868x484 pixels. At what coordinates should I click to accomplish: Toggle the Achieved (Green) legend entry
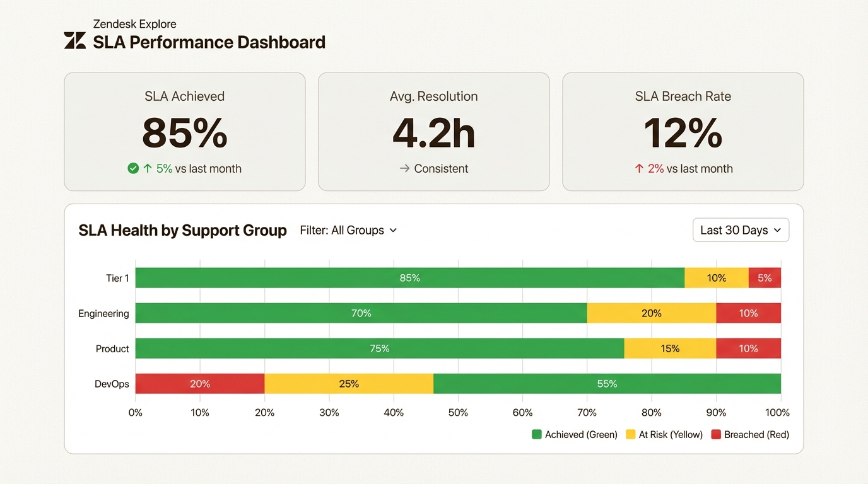[575, 434]
